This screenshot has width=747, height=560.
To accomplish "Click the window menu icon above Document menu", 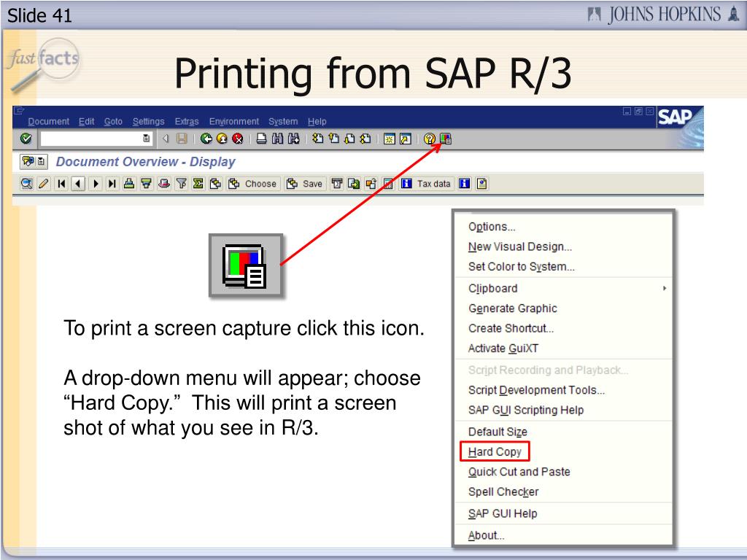I will [19, 111].
